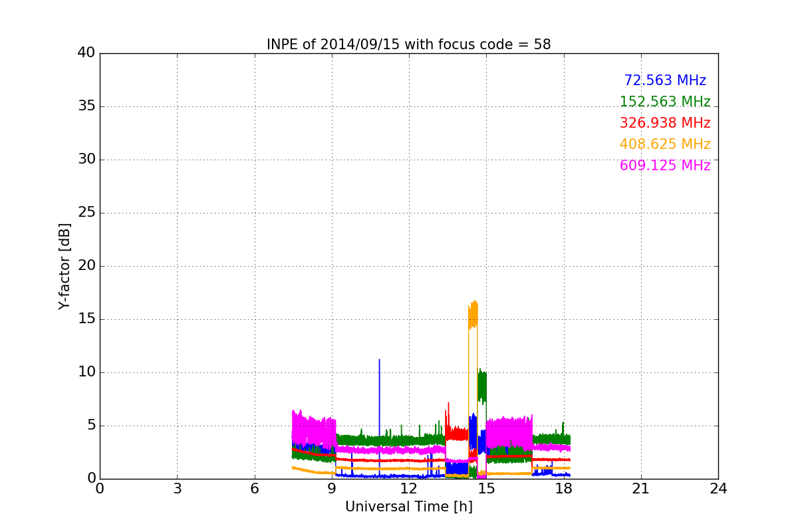Select the 408.625 MHz legend label
This screenshot has height=532, width=798.
pyautogui.click(x=665, y=144)
